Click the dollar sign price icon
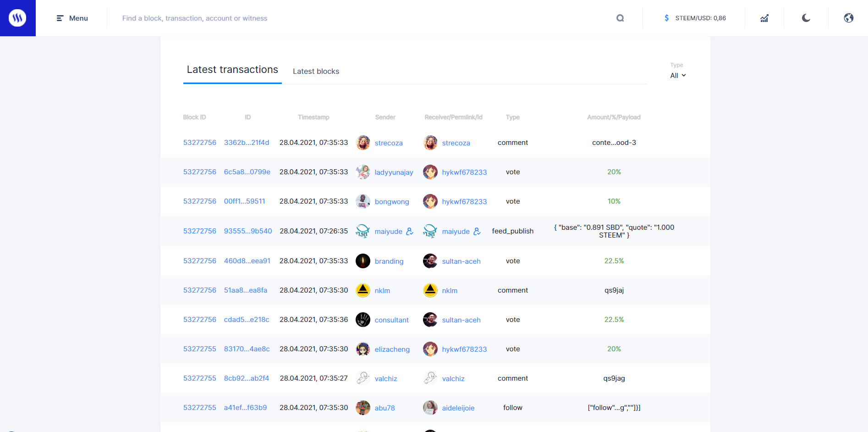This screenshot has height=432, width=868. coord(667,18)
